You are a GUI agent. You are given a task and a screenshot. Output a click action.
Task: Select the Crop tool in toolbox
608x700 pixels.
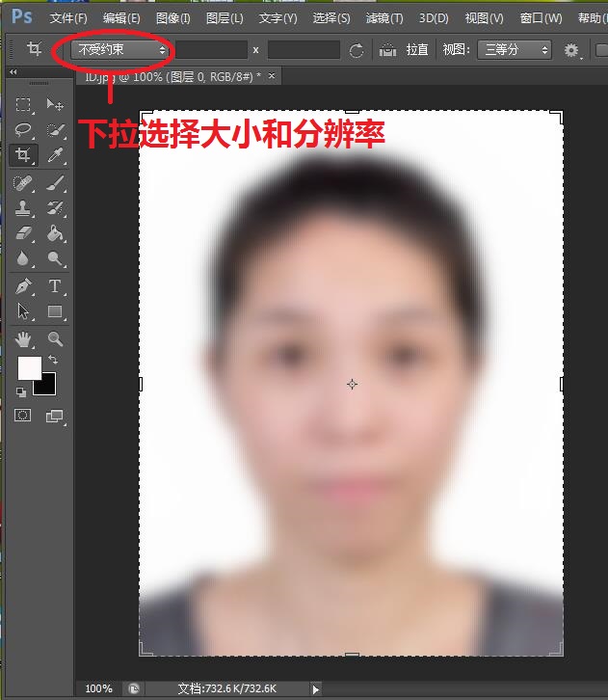coord(23,155)
